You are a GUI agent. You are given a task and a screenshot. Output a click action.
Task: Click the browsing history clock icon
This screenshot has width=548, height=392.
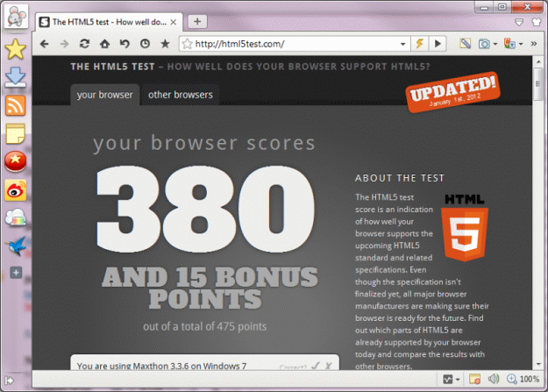[144, 43]
